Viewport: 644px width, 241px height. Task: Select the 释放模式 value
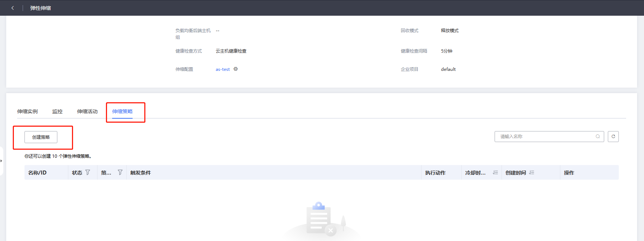click(x=450, y=31)
